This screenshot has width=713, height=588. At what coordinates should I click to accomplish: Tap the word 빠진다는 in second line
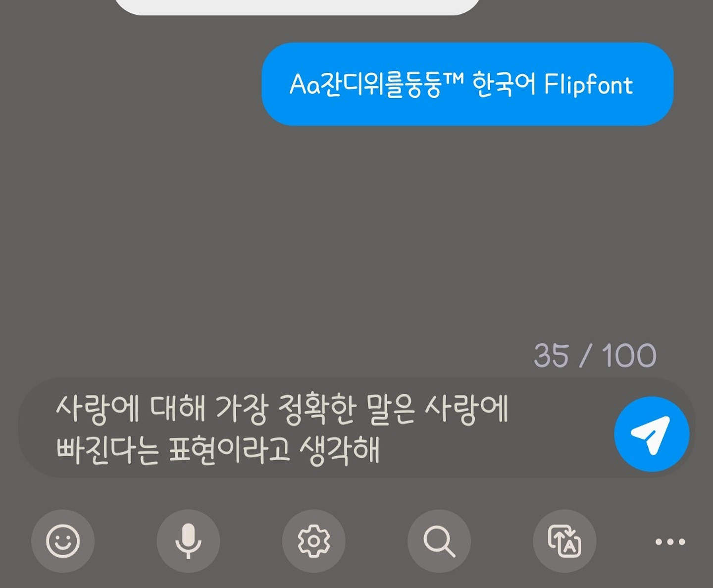pos(107,450)
